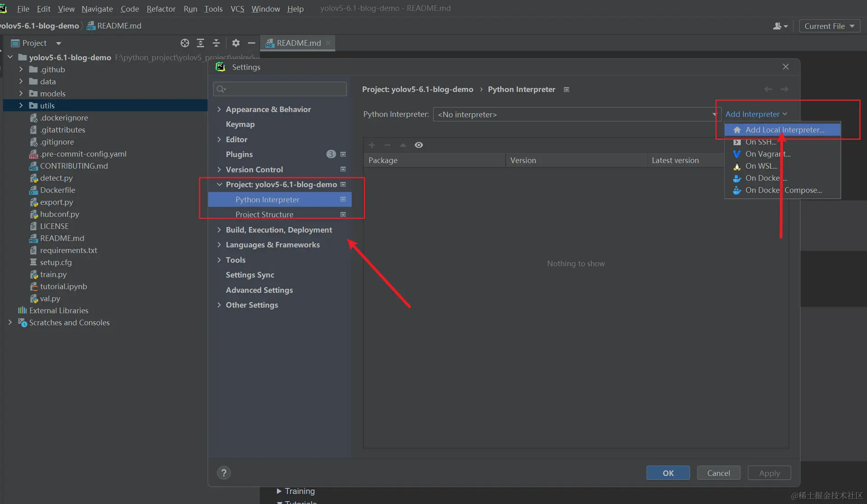
Task: Select Project Structure in settings tree
Action: (x=264, y=214)
